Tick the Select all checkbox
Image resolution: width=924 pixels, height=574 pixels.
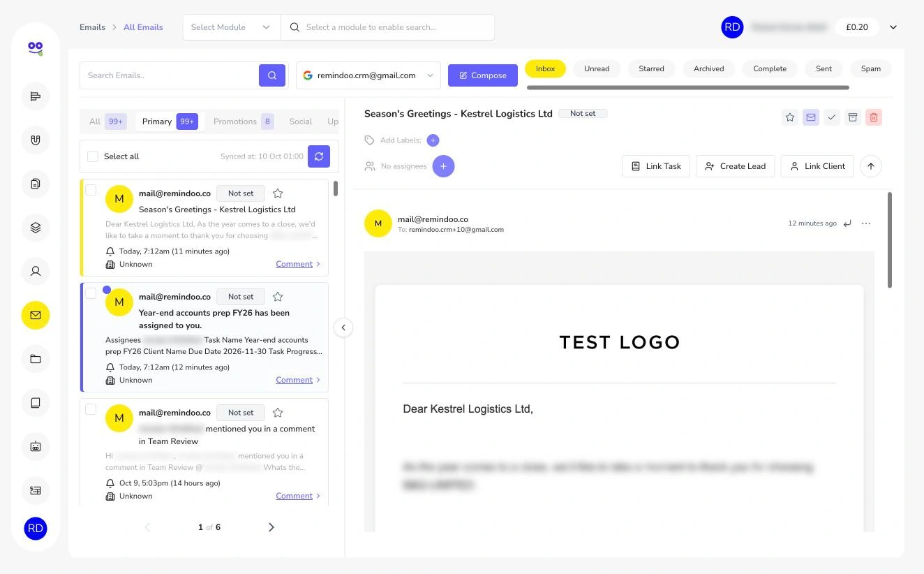[93, 156]
